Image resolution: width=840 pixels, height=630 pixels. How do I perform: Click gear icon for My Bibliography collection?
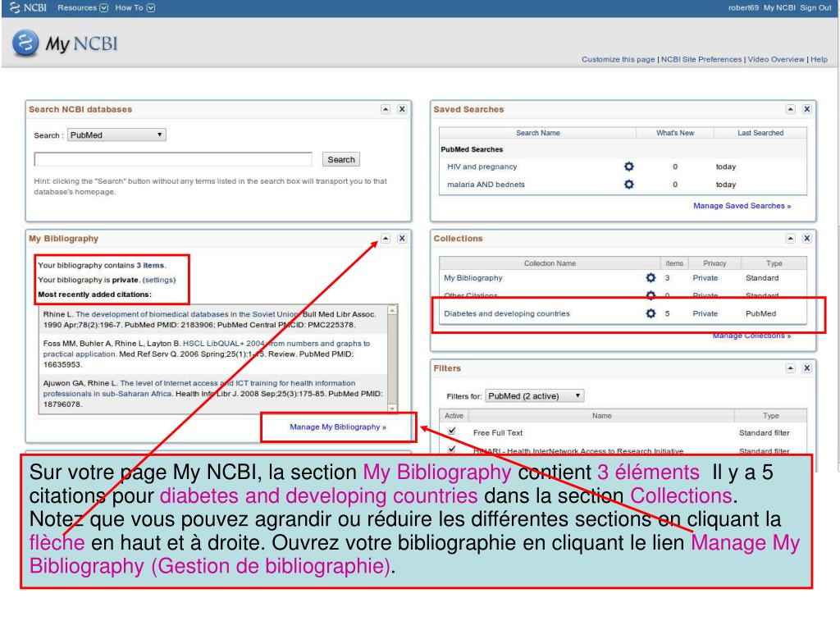point(651,277)
